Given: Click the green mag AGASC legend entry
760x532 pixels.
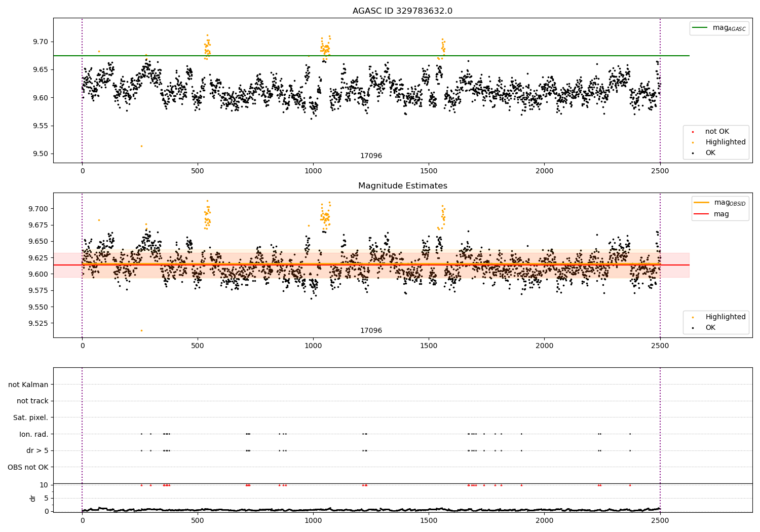Looking at the screenshot, I should tap(719, 28).
